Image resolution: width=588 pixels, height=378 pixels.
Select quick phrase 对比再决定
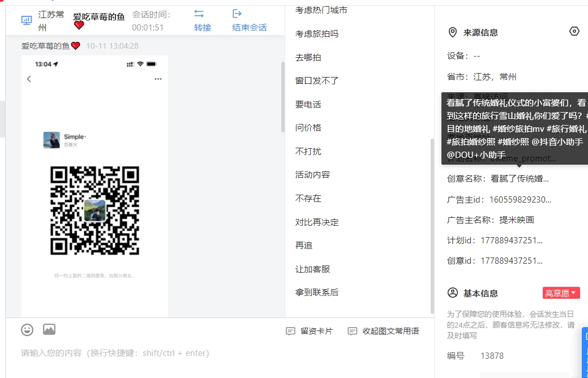pos(317,222)
